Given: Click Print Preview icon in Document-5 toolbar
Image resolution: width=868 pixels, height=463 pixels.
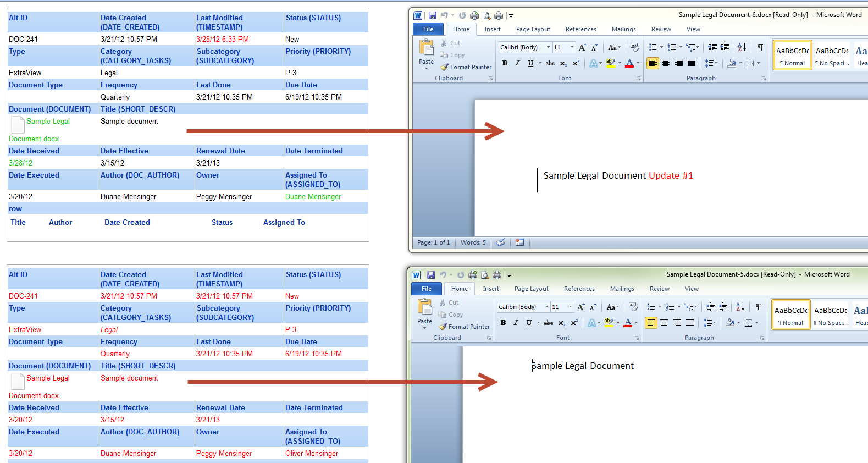Looking at the screenshot, I should pos(485,275).
